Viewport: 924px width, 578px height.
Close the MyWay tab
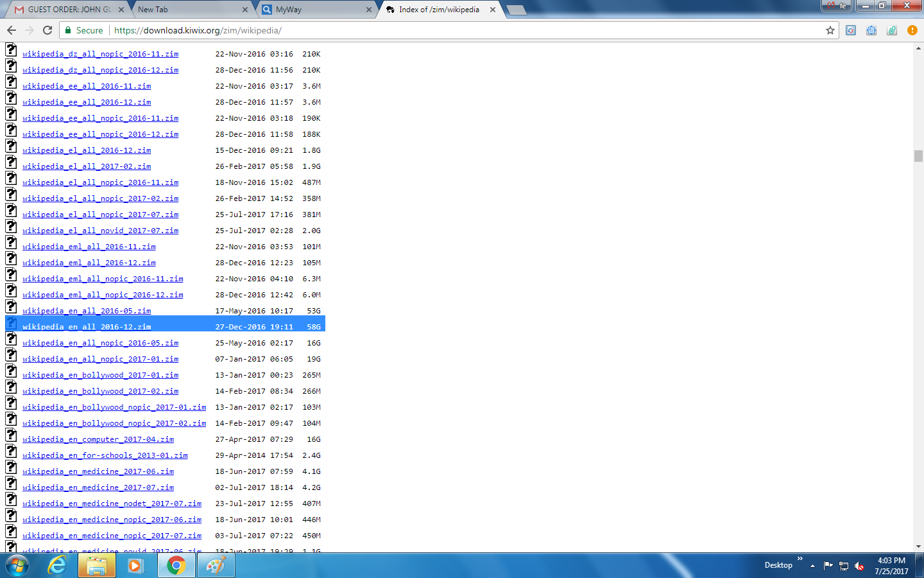coord(369,10)
